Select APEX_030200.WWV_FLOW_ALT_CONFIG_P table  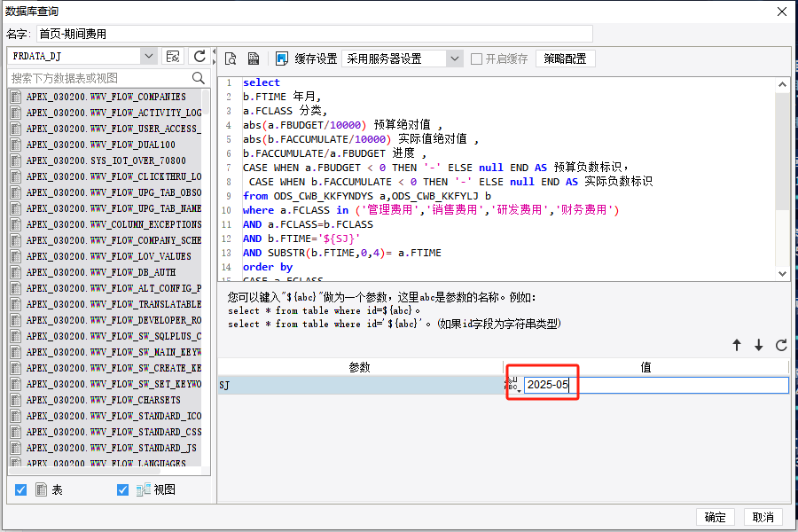point(114,288)
